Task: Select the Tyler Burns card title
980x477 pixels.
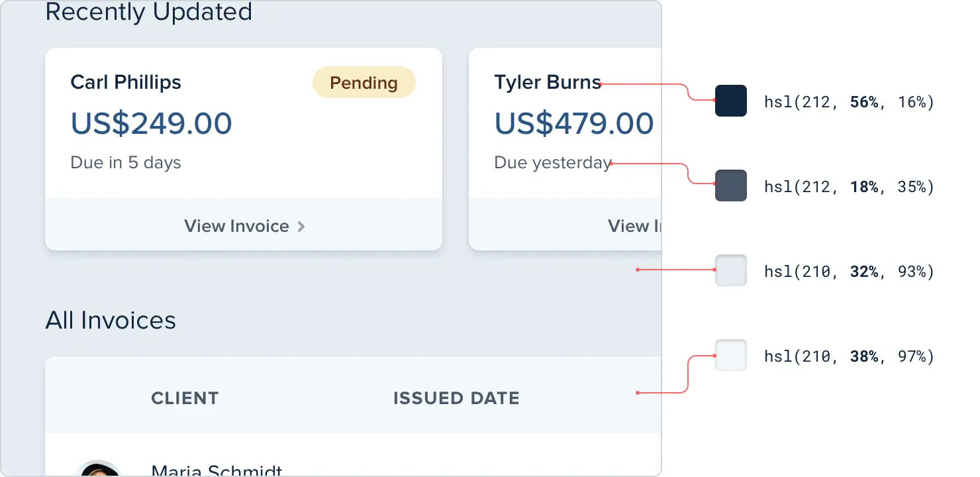Action: [548, 82]
